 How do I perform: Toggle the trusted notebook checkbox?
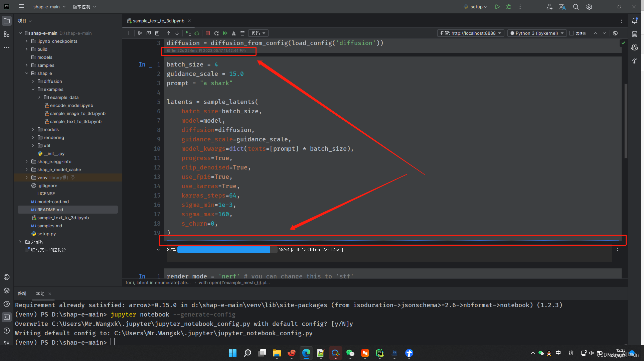click(572, 33)
